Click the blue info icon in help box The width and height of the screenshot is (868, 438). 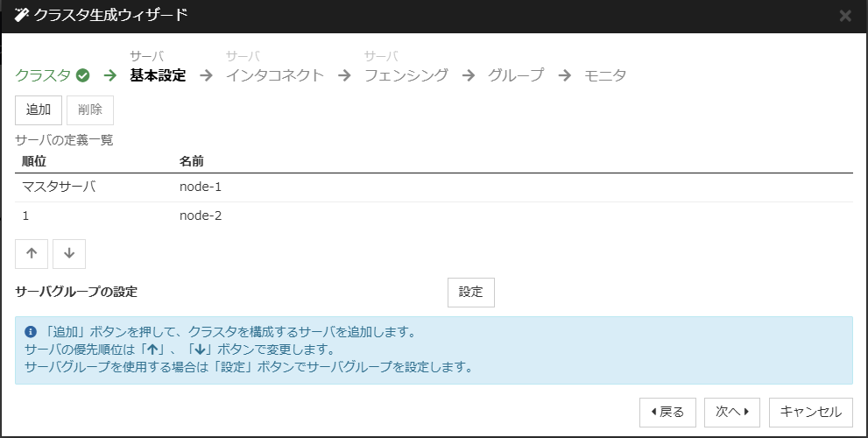31,333
